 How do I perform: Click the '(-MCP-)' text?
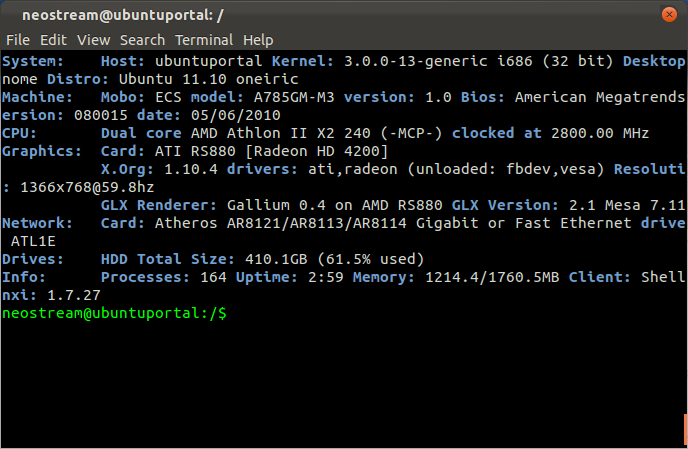411,133
